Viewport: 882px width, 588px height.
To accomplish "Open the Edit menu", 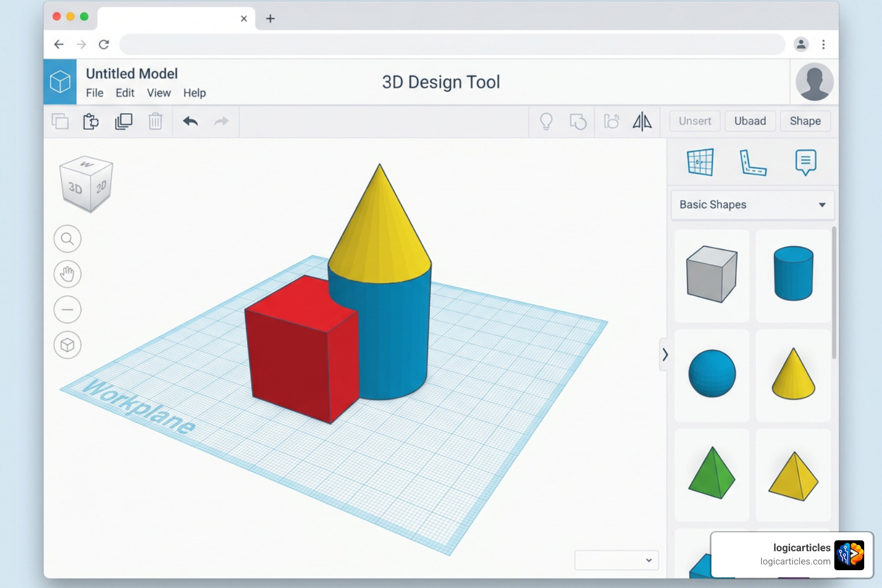I will click(125, 93).
